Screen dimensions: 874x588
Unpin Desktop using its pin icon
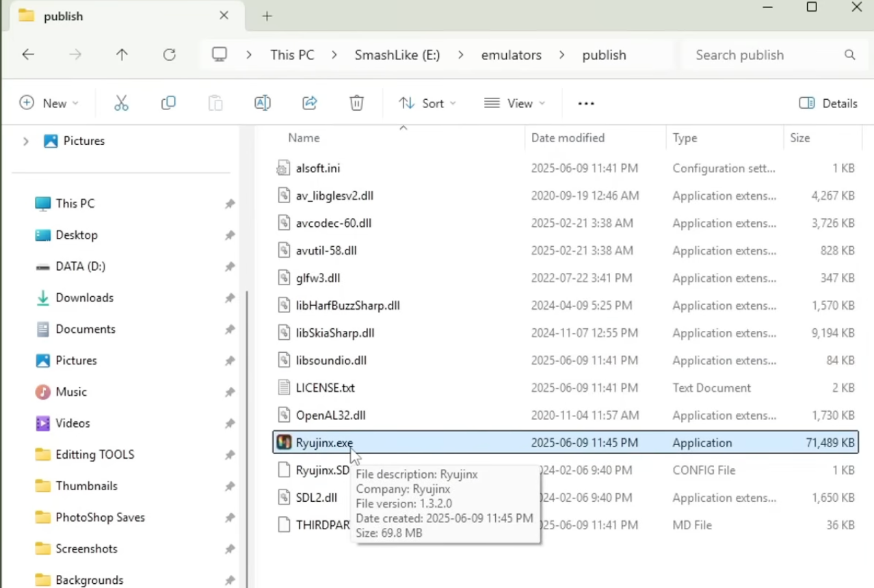pyautogui.click(x=230, y=235)
